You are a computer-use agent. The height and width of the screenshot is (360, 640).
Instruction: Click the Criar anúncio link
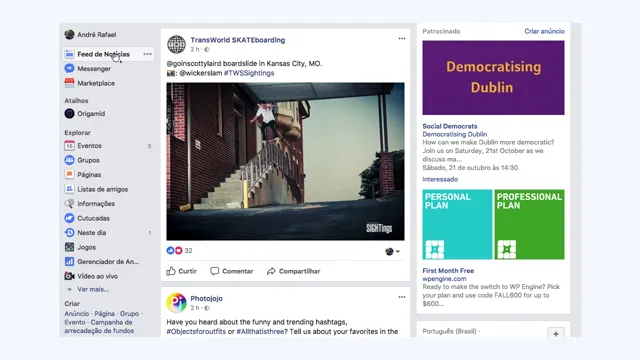544,31
